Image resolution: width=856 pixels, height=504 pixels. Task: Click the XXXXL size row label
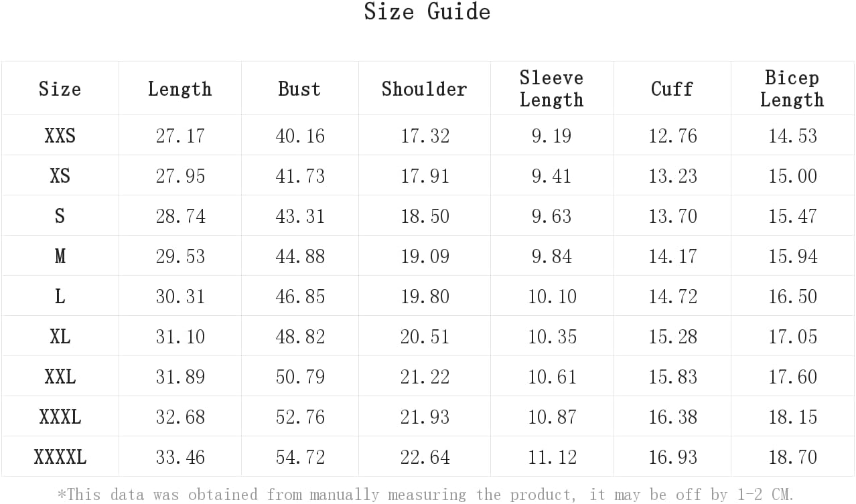click(x=60, y=457)
